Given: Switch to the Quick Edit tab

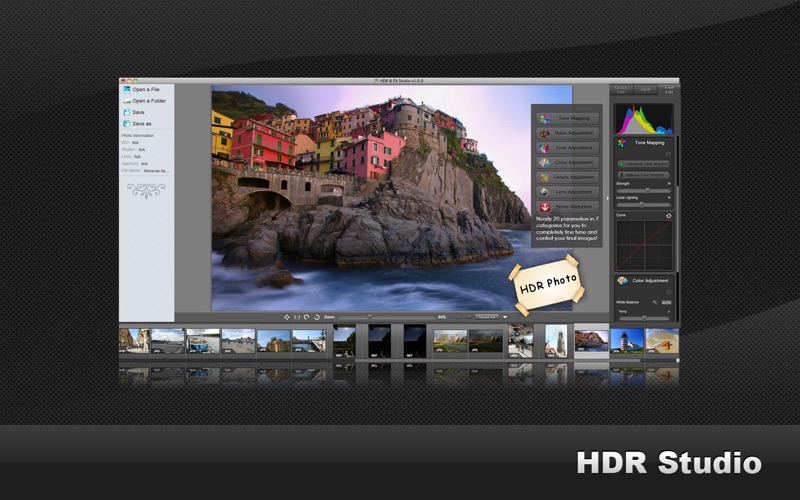Looking at the screenshot, I should click(621, 90).
